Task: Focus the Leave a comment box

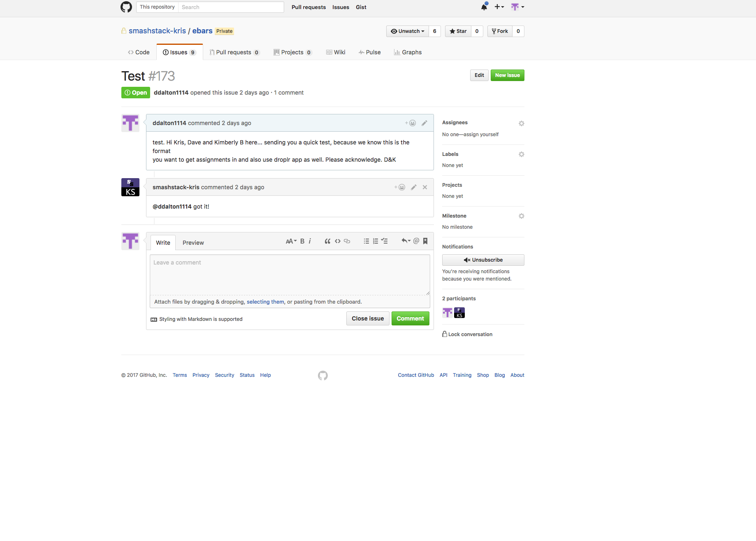Action: tap(290, 275)
